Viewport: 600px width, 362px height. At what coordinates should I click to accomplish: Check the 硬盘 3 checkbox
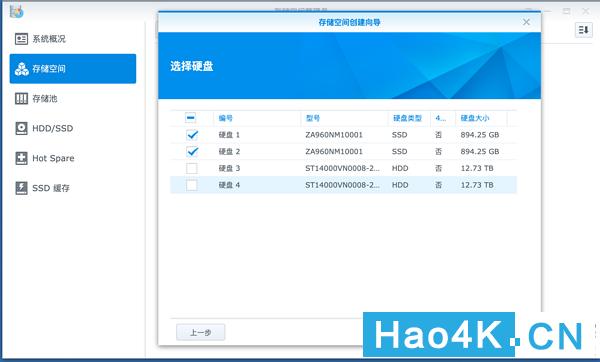tap(192, 168)
